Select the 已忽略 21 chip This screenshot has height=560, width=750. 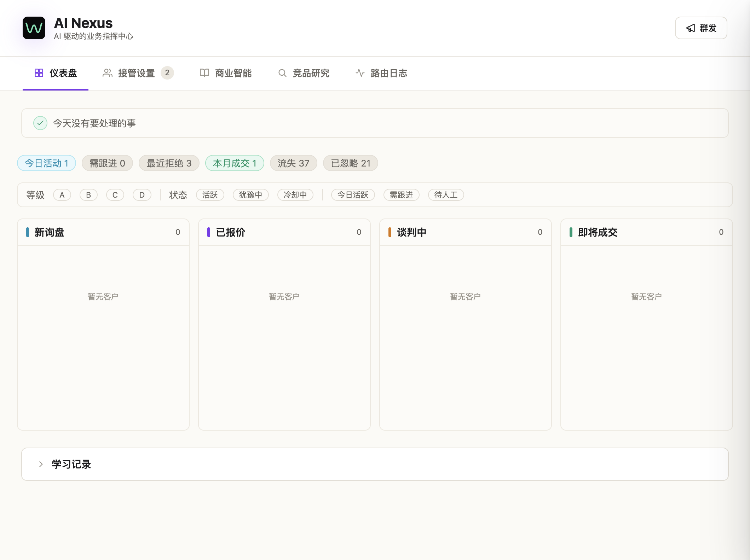click(351, 163)
